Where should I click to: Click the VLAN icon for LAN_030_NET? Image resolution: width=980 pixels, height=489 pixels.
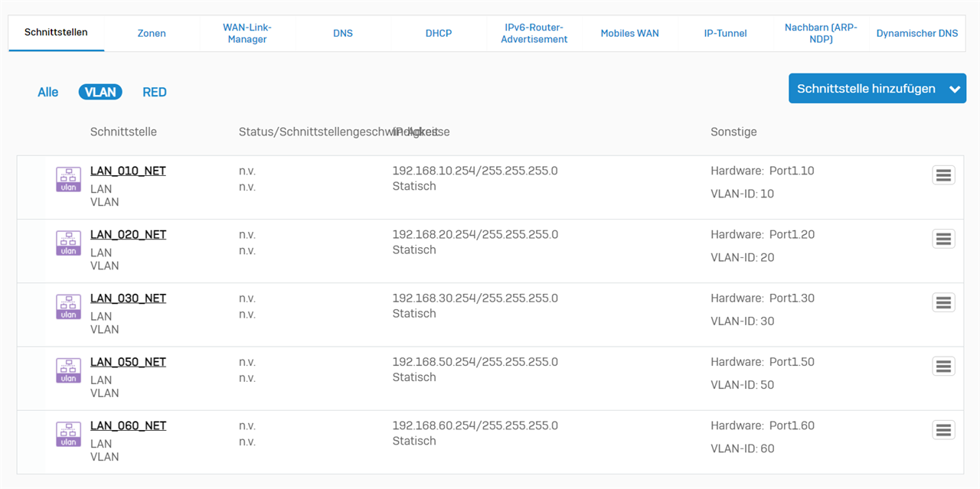[68, 306]
